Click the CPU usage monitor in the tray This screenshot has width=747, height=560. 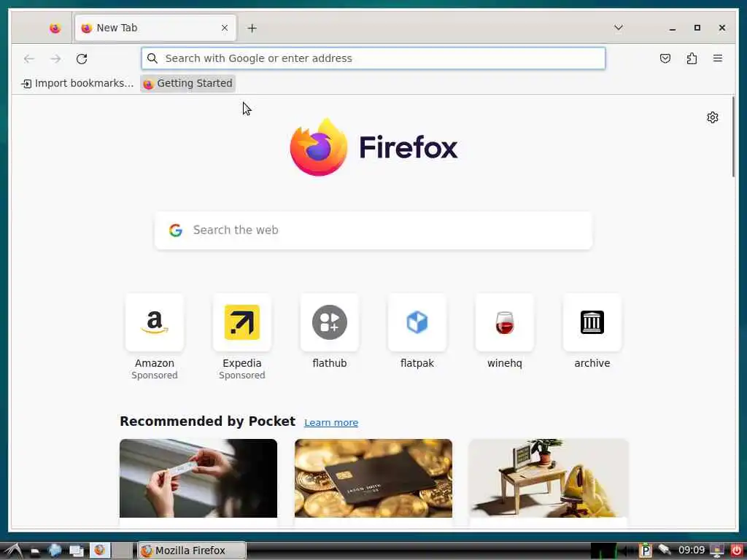pos(603,551)
